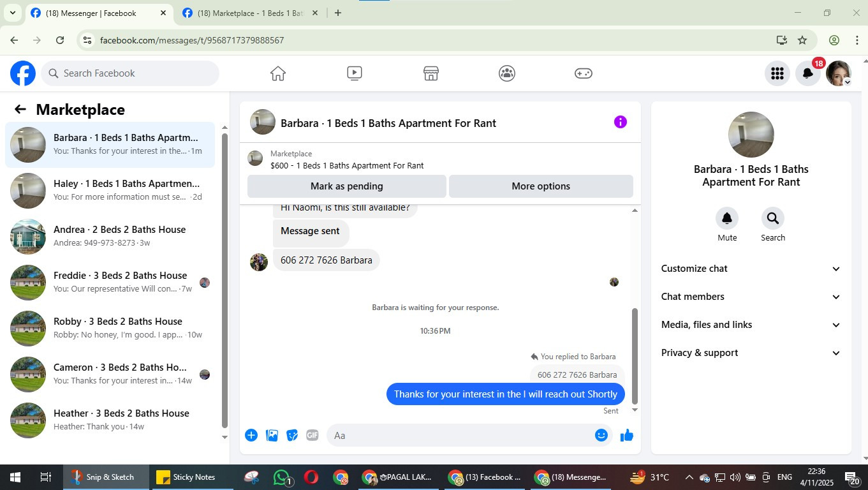Screen dimensions: 868x490
Task: Attach a photo file in composer
Action: pos(272,435)
